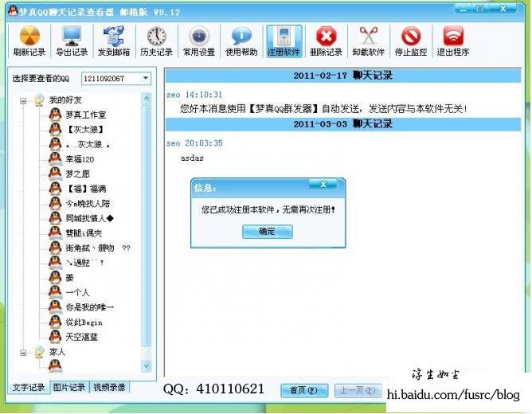Switch to 视频录像 video recording tab
Viewport: 532px width, 414px height.
[109, 387]
